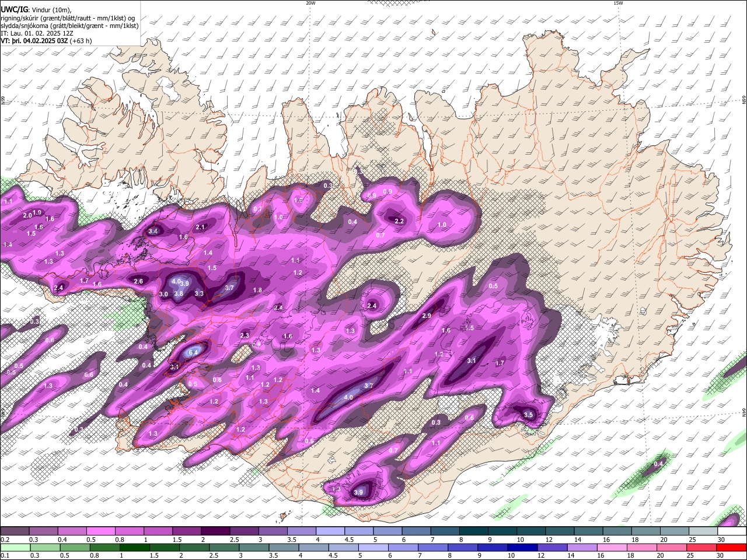Click the IT: Lau. 01. 02. 2025 12Z line

click(37, 33)
